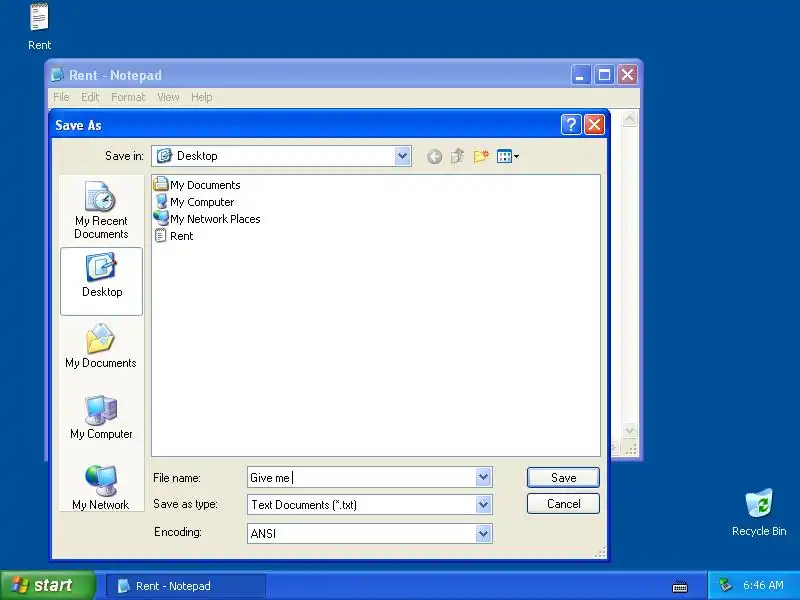Select My Documents in the places bar
This screenshot has height=600, width=800.
click(101, 345)
